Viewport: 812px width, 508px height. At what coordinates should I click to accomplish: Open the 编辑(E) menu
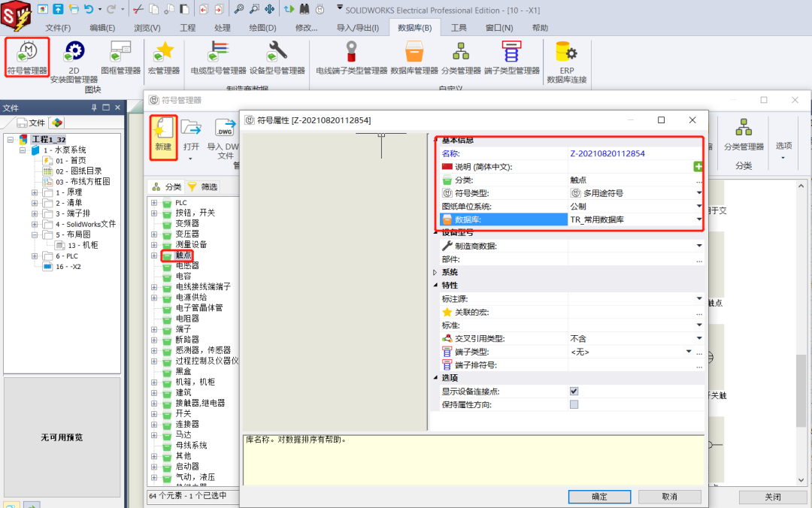point(102,28)
